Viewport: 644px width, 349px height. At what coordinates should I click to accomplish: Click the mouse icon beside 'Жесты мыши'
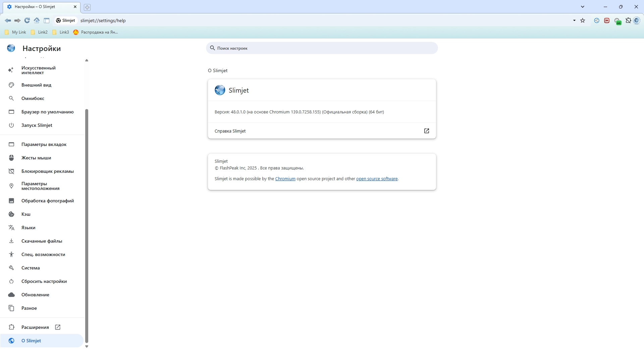11,158
